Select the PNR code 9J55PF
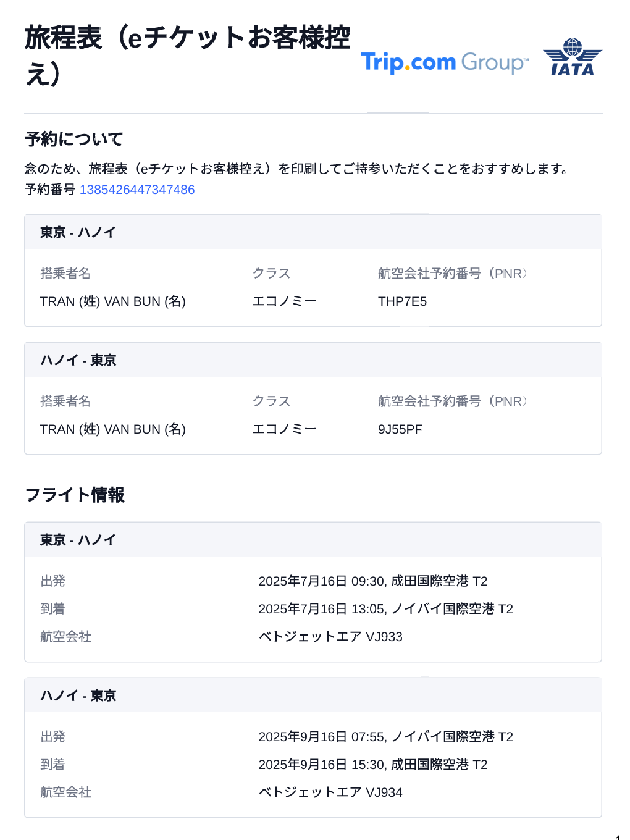Viewport: 630px width, 840px height. pyautogui.click(x=400, y=429)
